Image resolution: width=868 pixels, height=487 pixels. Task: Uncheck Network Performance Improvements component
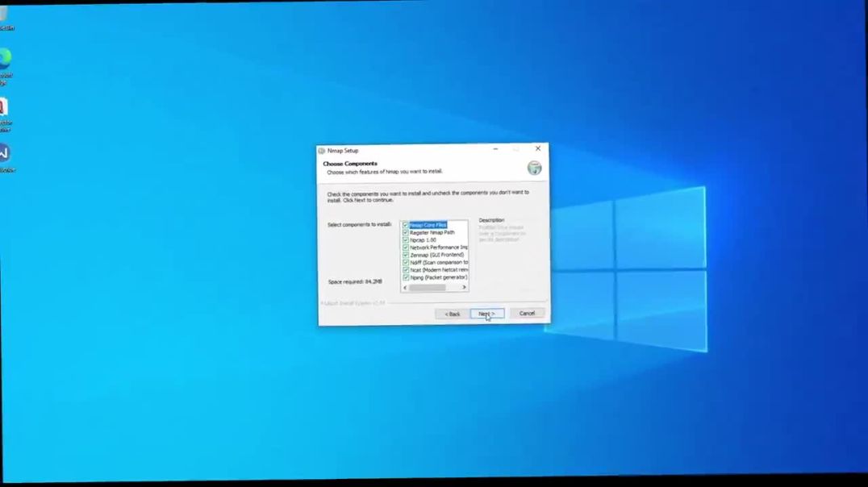coord(405,248)
